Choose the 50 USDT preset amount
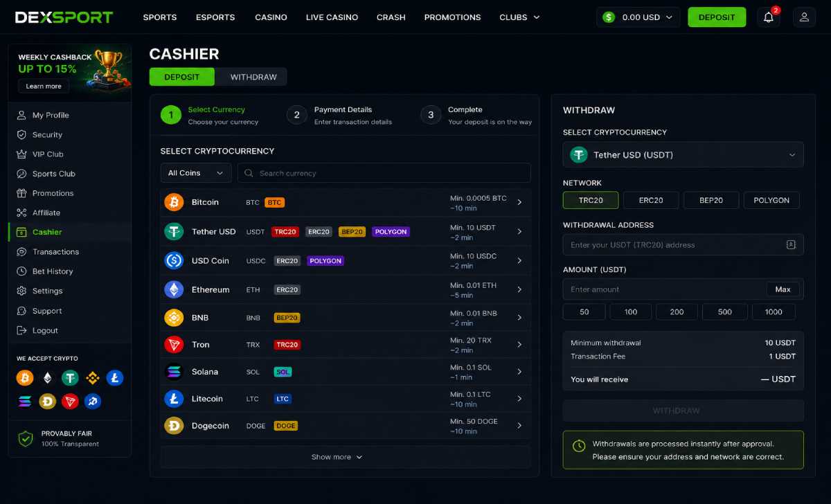Image resolution: width=831 pixels, height=504 pixels. tap(584, 312)
